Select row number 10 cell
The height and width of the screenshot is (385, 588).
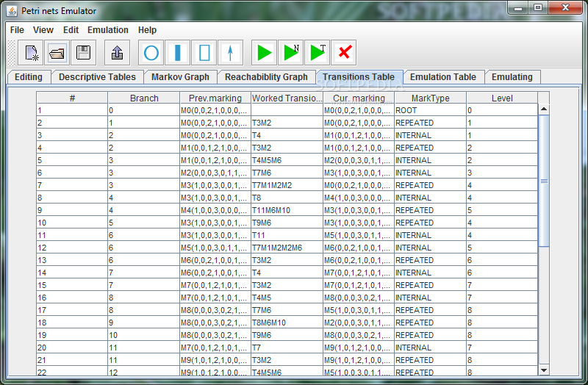(x=72, y=223)
